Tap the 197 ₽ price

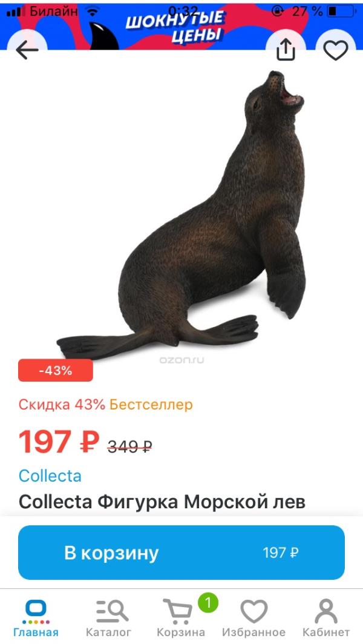pos(59,442)
